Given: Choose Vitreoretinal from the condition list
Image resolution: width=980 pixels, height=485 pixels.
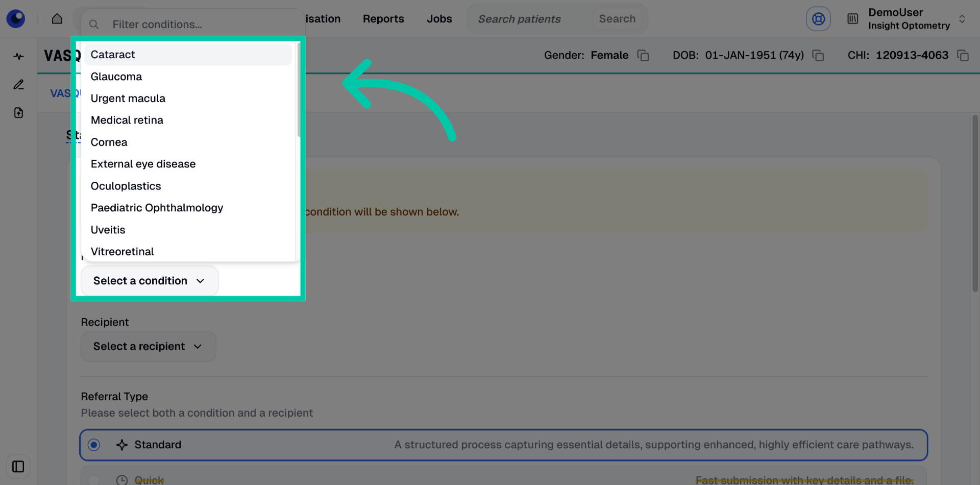Looking at the screenshot, I should [x=188, y=252].
